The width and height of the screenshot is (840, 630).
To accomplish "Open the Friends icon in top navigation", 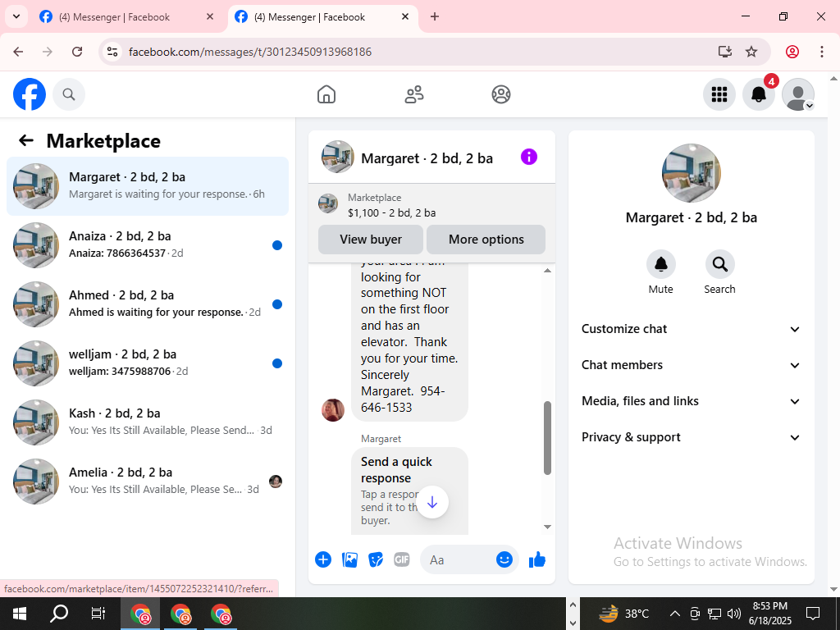I will 413,94.
